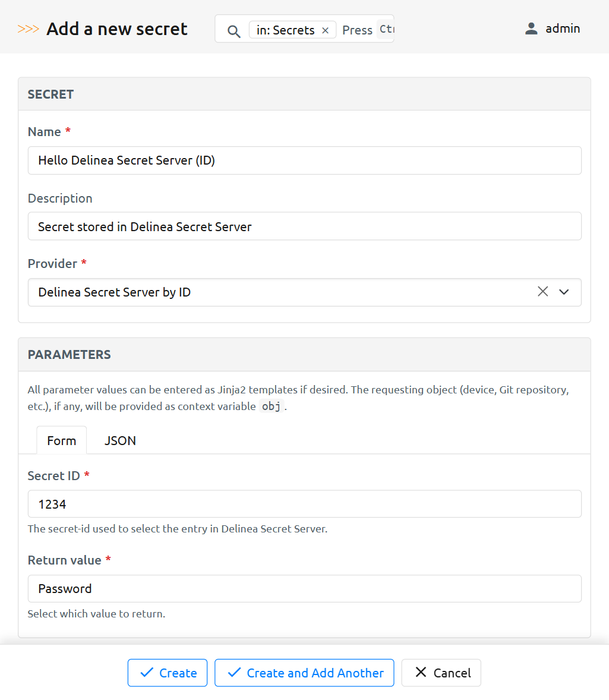Click the Create button
Screen dimensions: 609x700
[168, 673]
